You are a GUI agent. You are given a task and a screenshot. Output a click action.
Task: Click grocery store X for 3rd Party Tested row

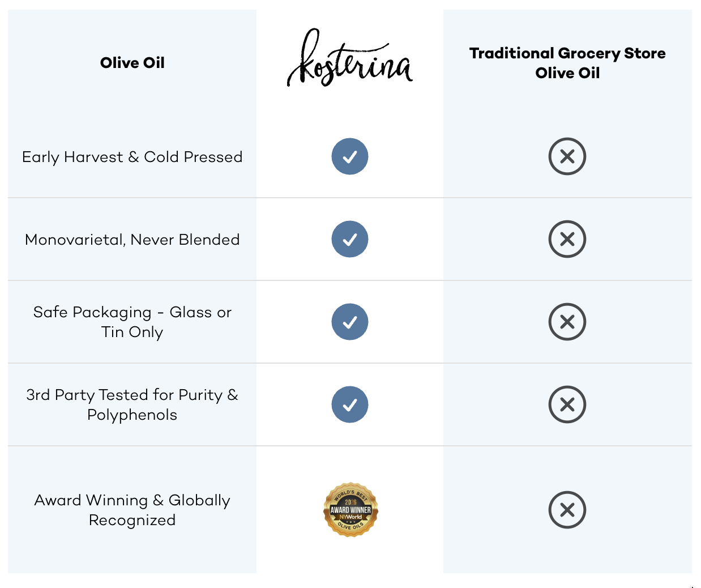tap(567, 404)
